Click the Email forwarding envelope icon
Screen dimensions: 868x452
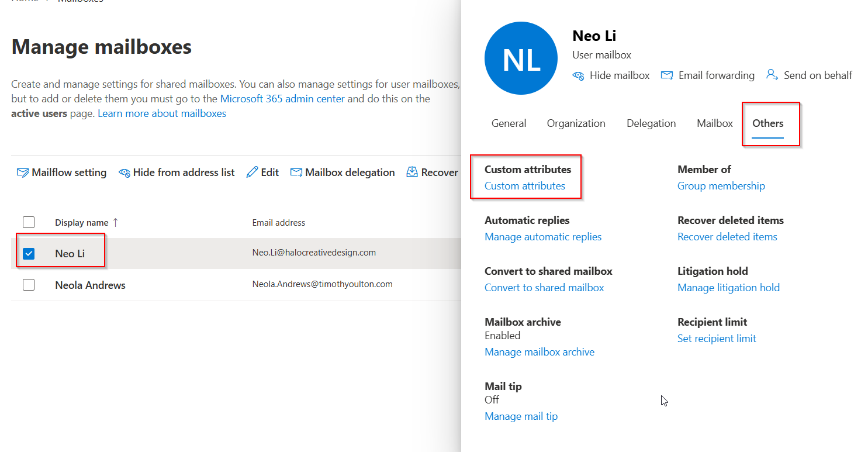click(x=667, y=75)
